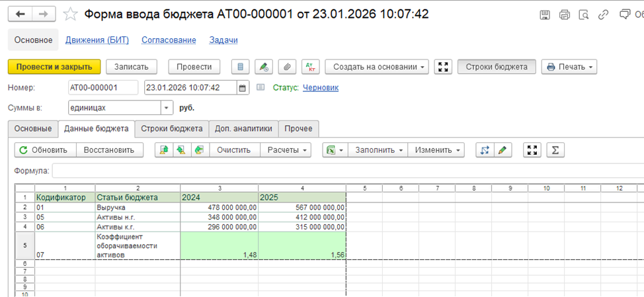Click the Записать button

pos(130,67)
